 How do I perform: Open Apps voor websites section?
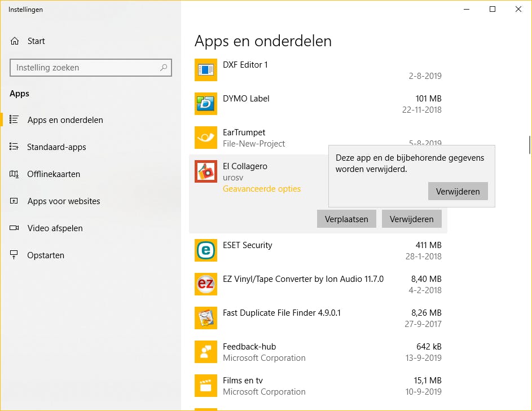click(x=64, y=201)
